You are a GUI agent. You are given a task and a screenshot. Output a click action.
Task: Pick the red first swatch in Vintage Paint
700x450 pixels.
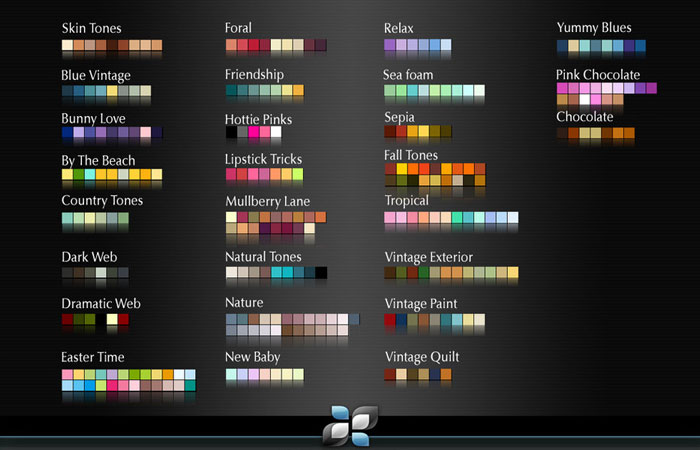pos(390,320)
